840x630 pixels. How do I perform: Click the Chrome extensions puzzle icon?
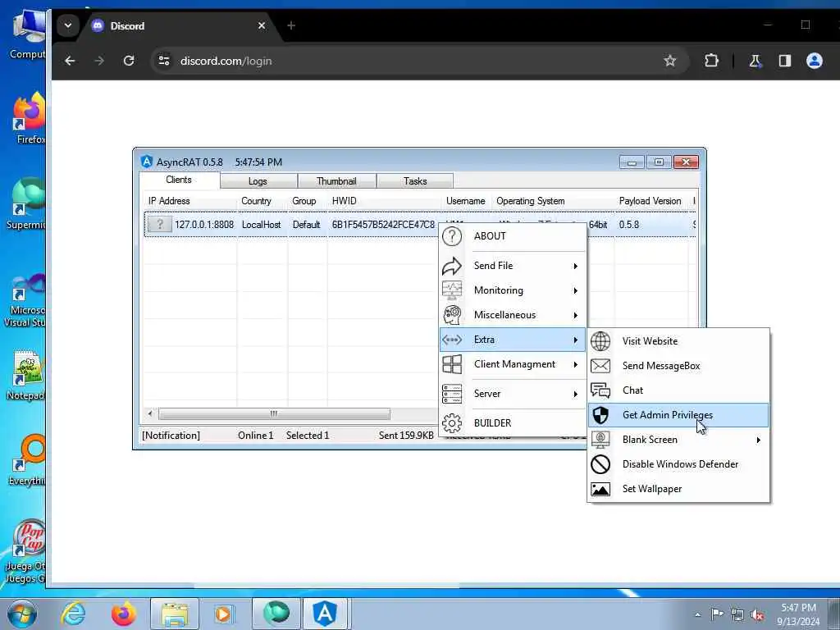click(x=711, y=61)
